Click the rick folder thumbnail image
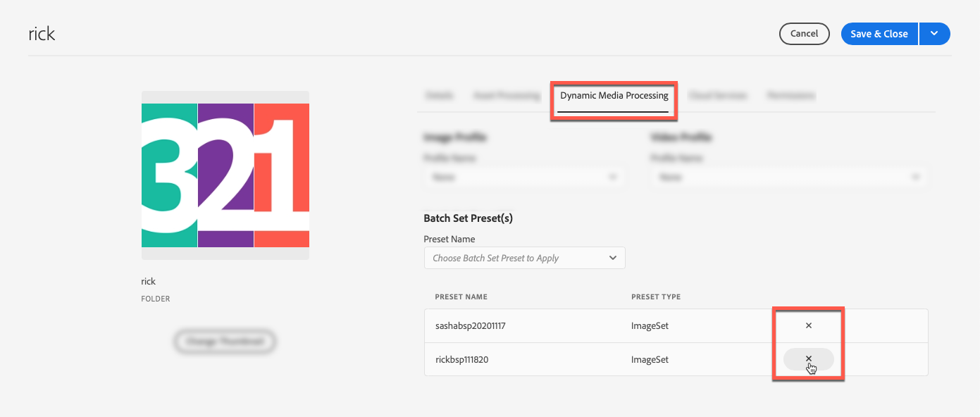The height and width of the screenshot is (417, 980). (225, 177)
